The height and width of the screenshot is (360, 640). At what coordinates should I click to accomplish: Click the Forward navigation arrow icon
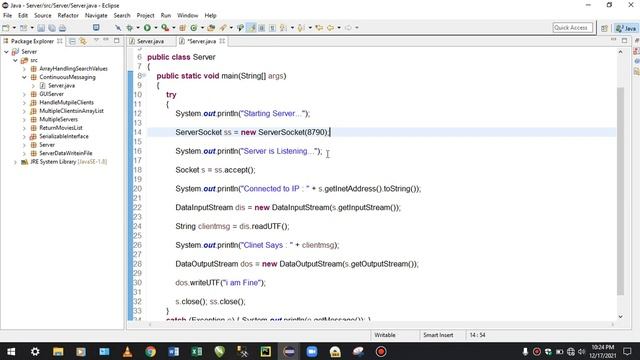click(348, 28)
